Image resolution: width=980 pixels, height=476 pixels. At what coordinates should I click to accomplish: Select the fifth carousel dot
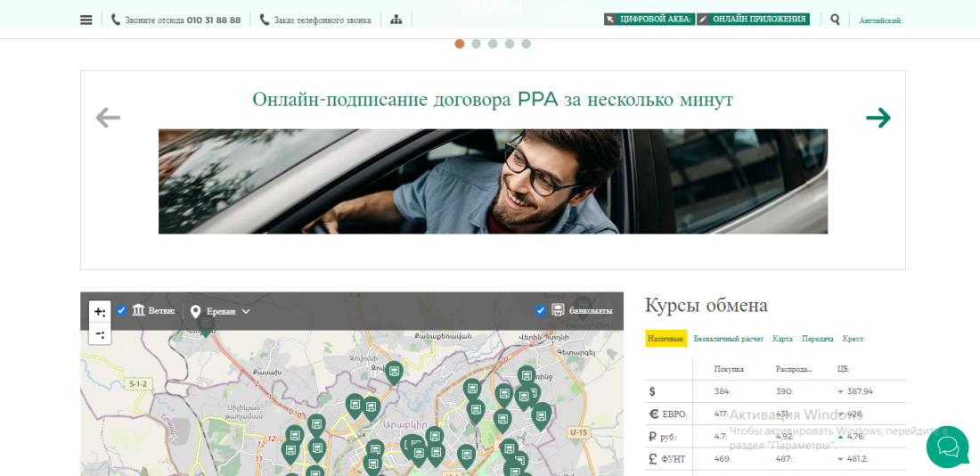pos(527,44)
